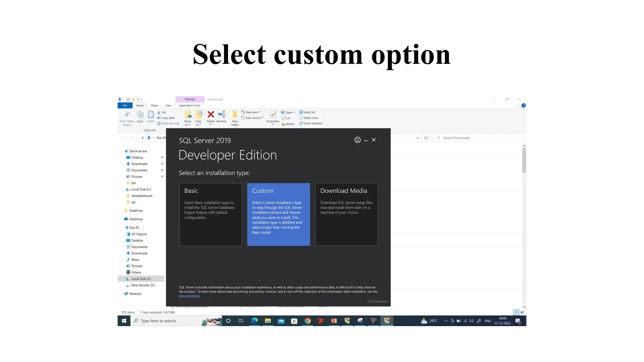This screenshot has height=362, width=644.
Task: Open PowerPoint from taskbar
Action: click(x=334, y=321)
